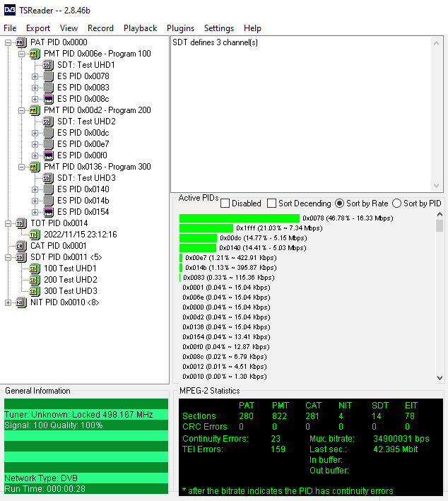The width and height of the screenshot is (448, 501).
Task: Collapse the SDT PID 0x0011 node
Action: click(8, 257)
